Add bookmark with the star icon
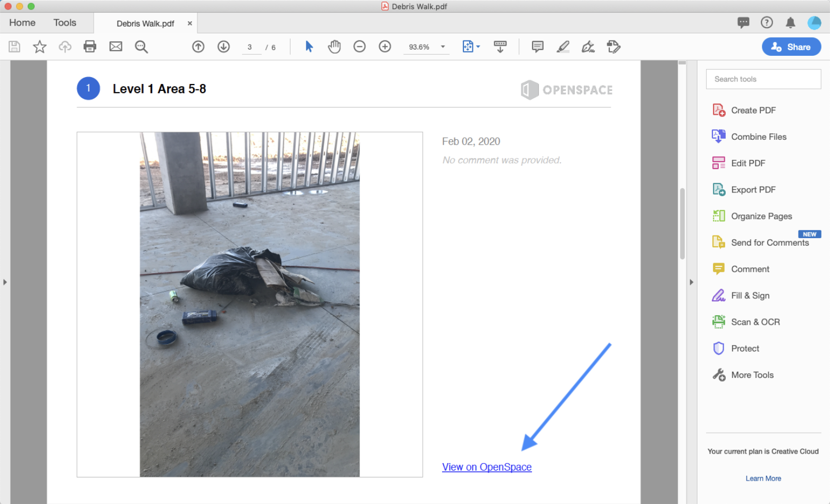 (39, 47)
